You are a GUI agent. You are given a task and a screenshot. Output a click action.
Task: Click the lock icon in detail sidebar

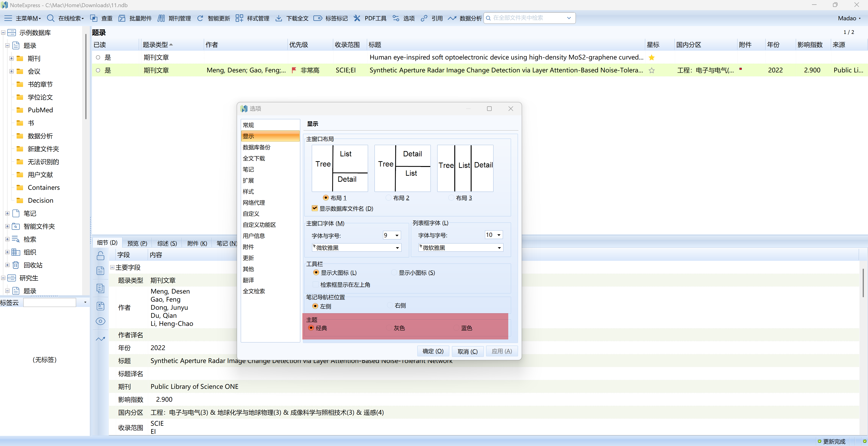coord(100,256)
